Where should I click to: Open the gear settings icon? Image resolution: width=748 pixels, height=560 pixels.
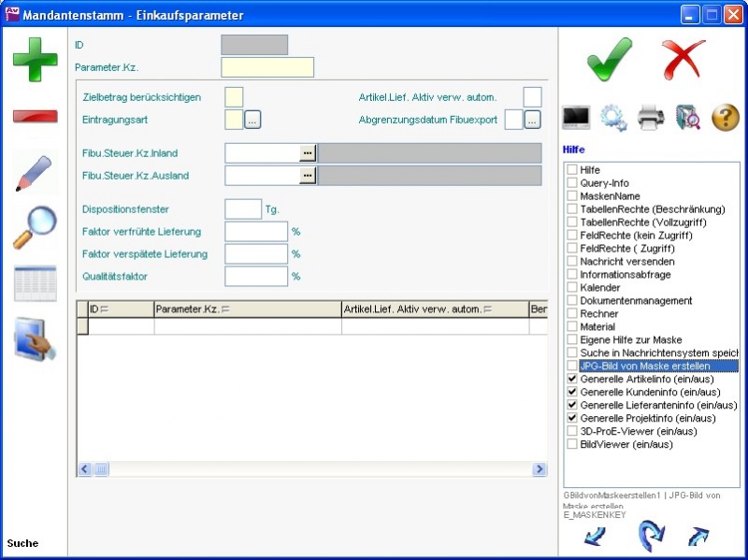click(x=613, y=117)
